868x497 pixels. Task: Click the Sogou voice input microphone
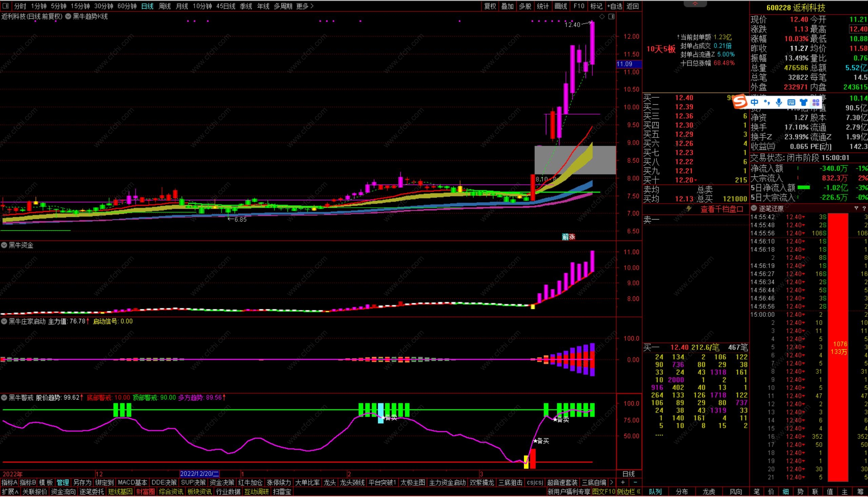coord(778,102)
